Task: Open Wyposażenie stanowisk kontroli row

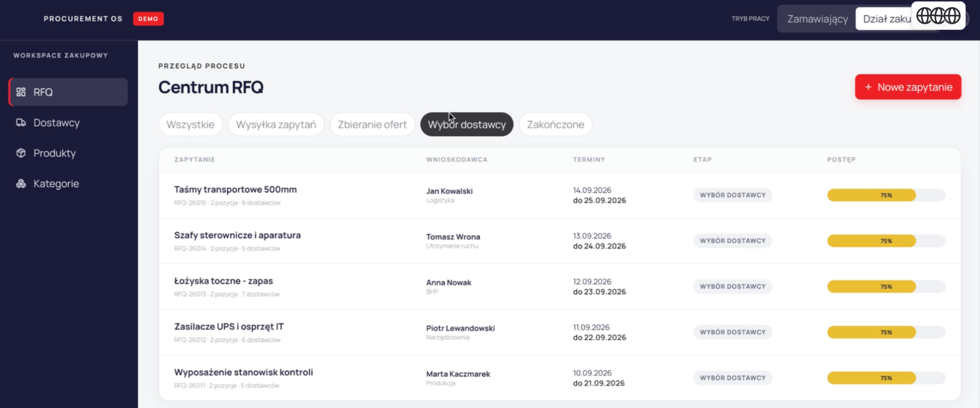Action: click(559, 378)
